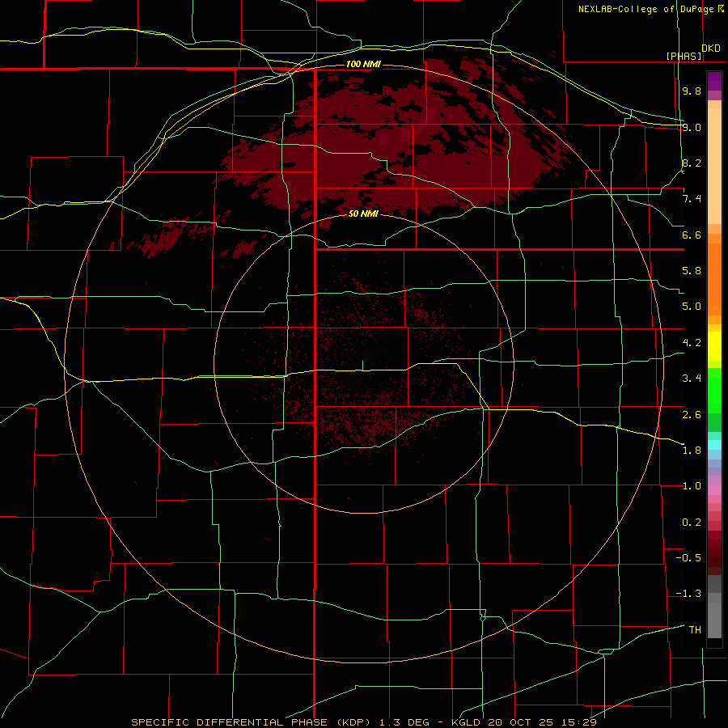This screenshot has height=728, width=728.
Task: Click the 5.0 scale value
Action: point(692,307)
